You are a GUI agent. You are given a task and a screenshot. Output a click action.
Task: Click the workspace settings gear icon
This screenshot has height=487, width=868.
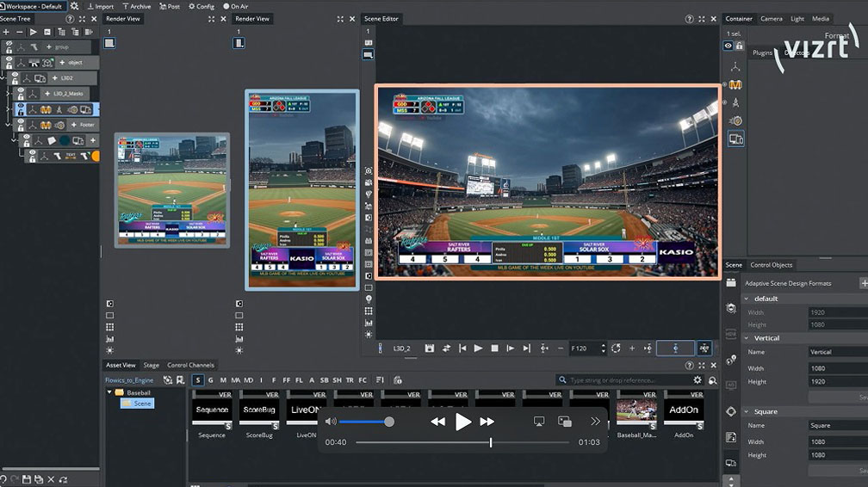(x=74, y=6)
